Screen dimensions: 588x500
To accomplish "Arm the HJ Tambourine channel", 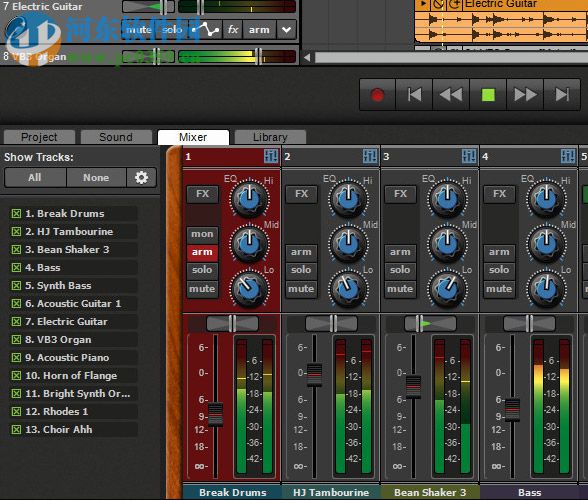I will click(302, 252).
